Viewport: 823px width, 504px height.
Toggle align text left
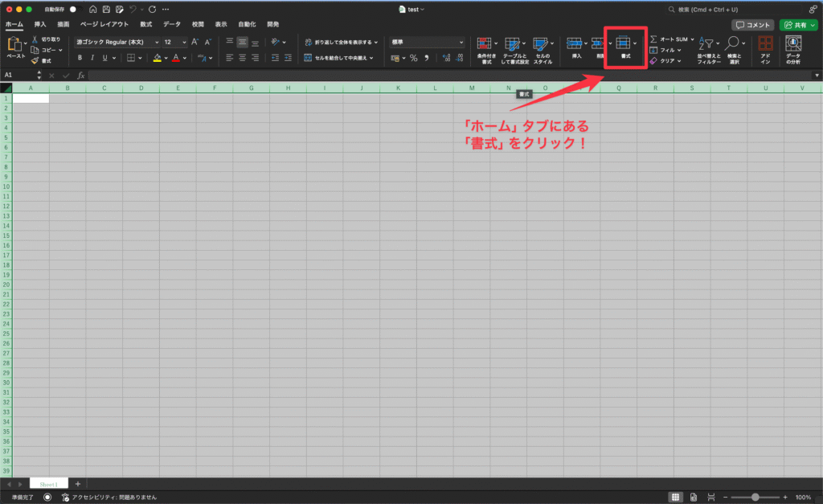pyautogui.click(x=229, y=58)
